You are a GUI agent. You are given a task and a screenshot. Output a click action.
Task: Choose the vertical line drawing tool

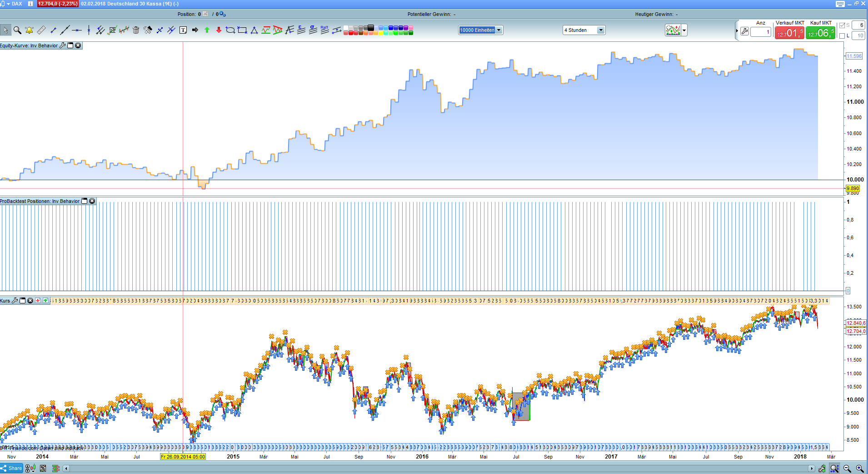click(x=89, y=30)
